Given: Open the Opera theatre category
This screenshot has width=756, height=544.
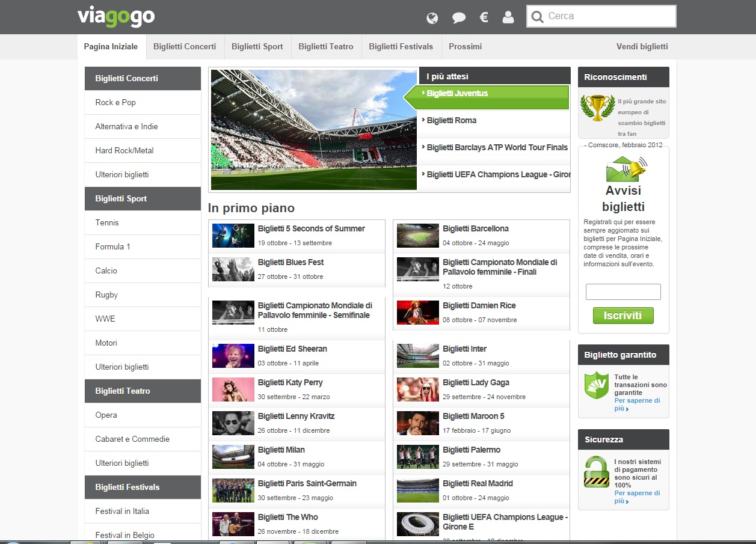Looking at the screenshot, I should (143, 415).
